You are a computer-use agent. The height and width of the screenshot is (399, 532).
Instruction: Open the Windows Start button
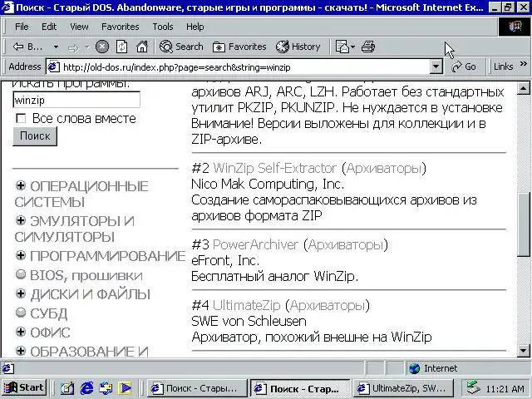point(24,388)
